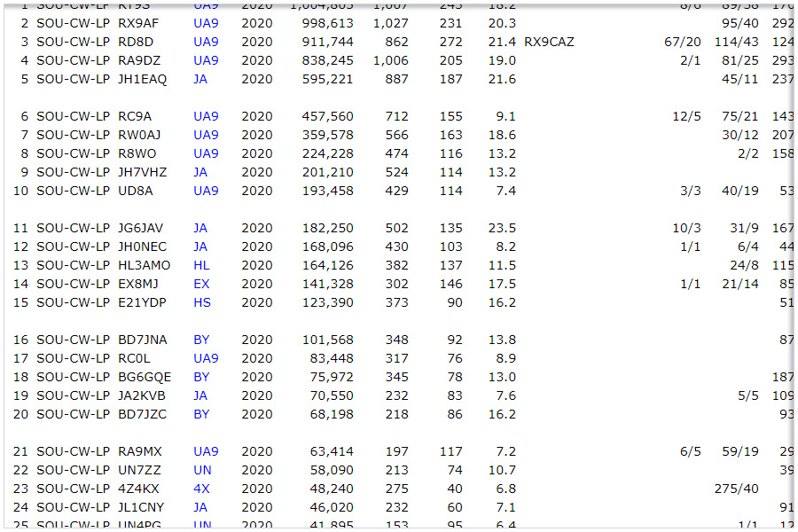This screenshot has height=532, width=798.
Task: Follow the UA9 link beside UD8A
Action: (x=206, y=191)
